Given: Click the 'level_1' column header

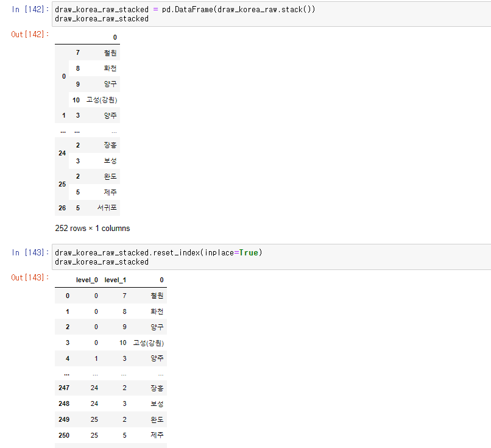Looking at the screenshot, I should pos(115,280).
